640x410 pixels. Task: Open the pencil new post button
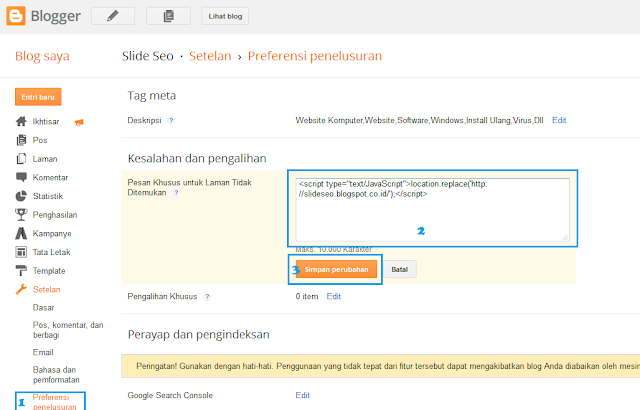113,16
